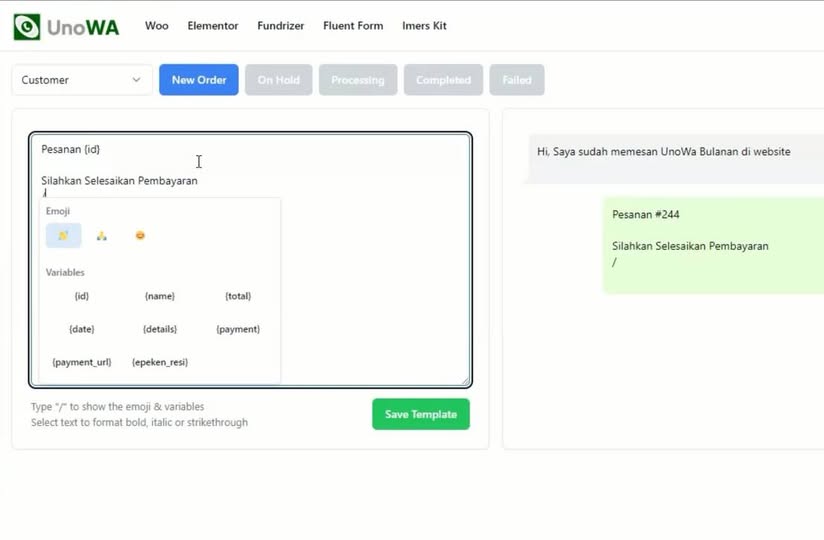Viewport: 824px width, 540px height.
Task: Click 'Silahkan Selesaikan Pembayaran' in the green preview bubble
Action: click(690, 246)
